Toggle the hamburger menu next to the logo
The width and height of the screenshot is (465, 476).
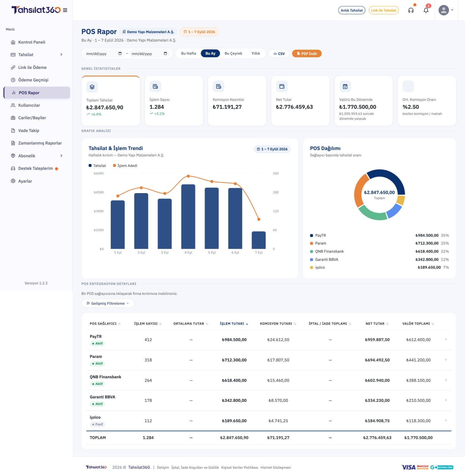click(65, 10)
